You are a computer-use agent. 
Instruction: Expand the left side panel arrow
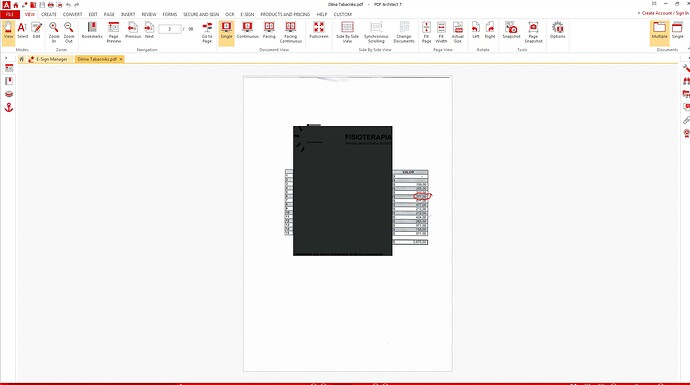click(x=6, y=58)
